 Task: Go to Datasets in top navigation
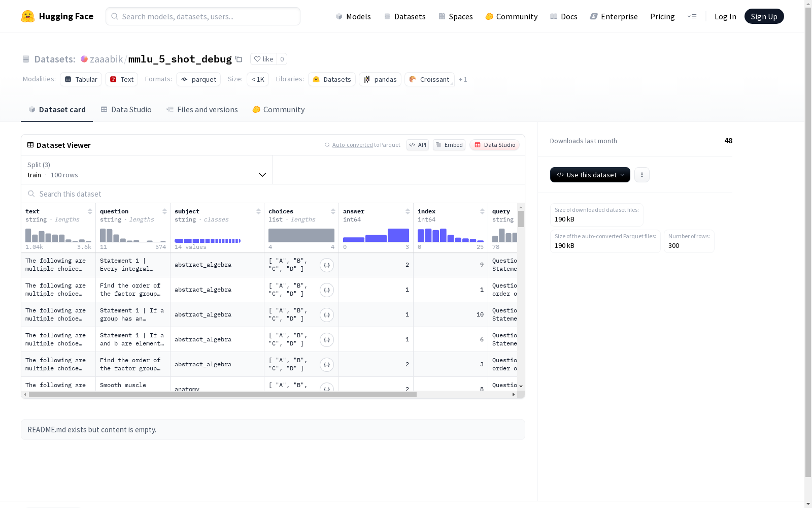tap(404, 16)
